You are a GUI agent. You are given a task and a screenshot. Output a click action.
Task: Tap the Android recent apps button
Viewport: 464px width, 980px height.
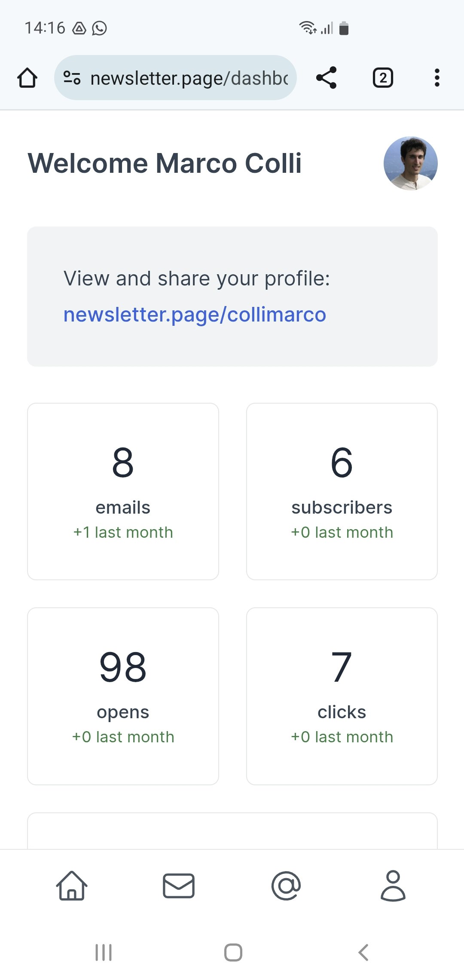(x=104, y=952)
